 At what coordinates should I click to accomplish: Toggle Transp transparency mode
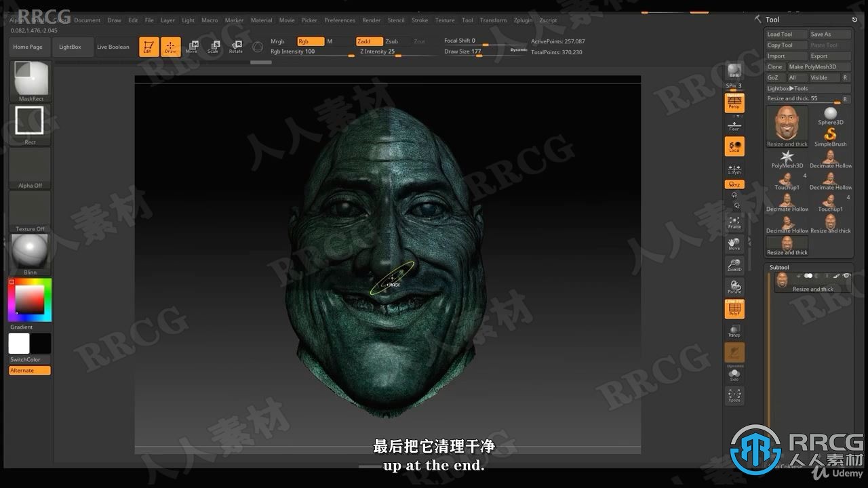tap(734, 331)
